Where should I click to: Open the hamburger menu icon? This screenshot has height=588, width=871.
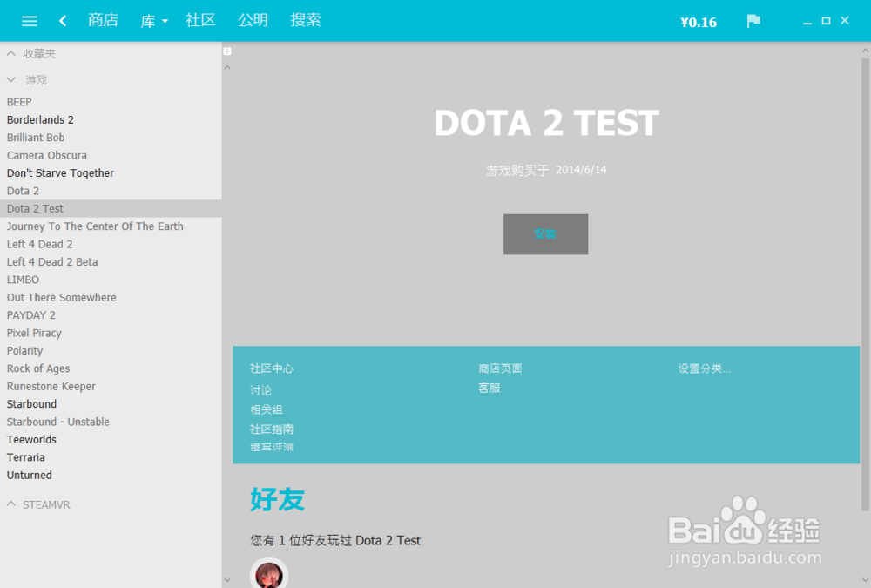tap(29, 21)
